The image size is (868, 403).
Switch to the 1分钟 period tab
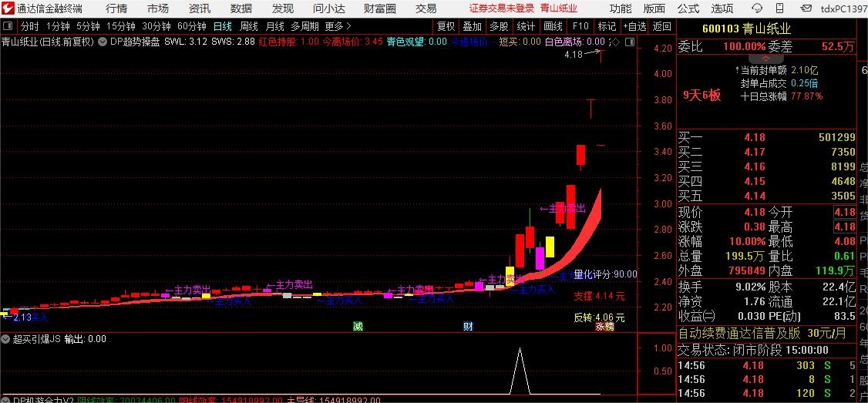58,26
